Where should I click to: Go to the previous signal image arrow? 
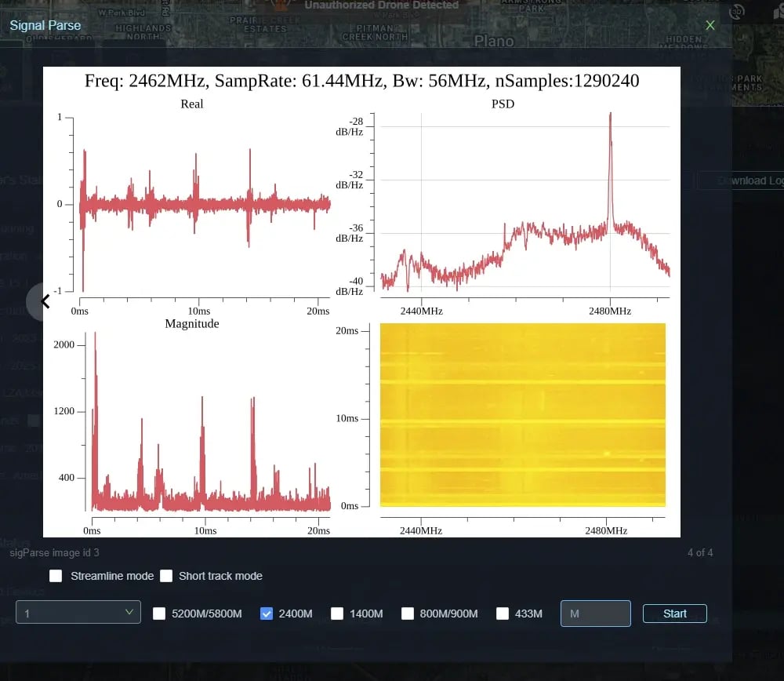[x=45, y=301]
